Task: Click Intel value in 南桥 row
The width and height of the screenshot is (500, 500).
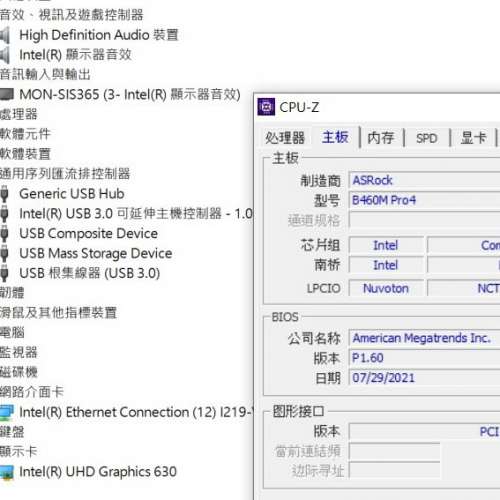Action: pos(386,265)
